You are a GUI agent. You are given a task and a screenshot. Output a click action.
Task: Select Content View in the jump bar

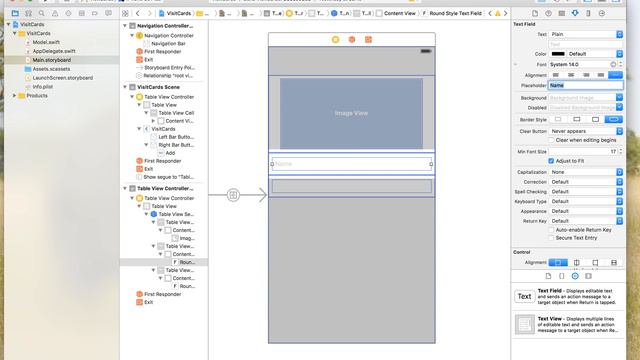396,13
